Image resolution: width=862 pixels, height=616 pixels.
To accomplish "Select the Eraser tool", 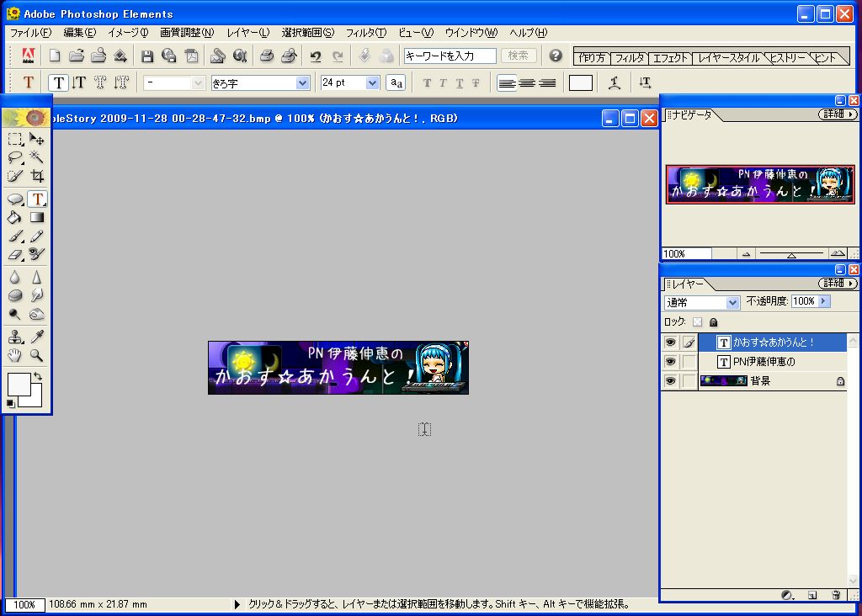I will coord(15,254).
